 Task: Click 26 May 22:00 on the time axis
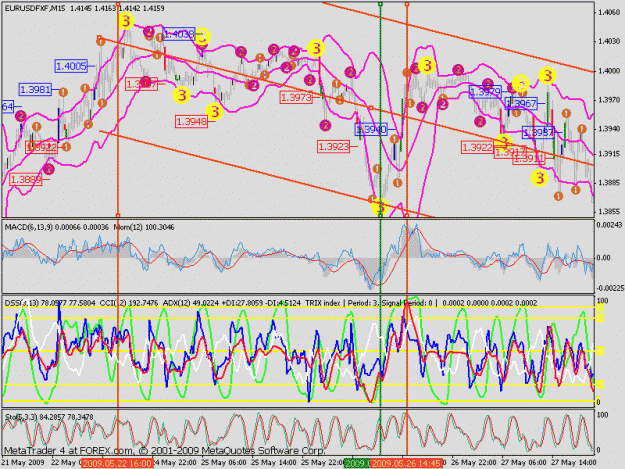click(x=474, y=463)
